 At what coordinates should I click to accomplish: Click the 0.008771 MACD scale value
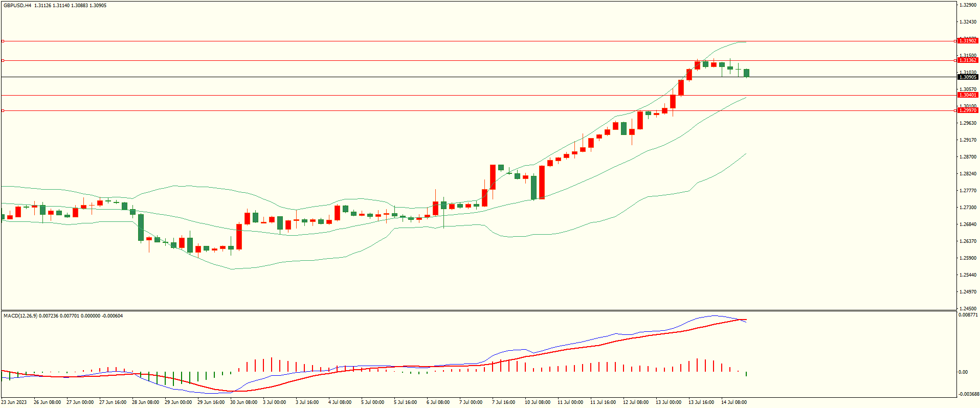[x=968, y=315]
